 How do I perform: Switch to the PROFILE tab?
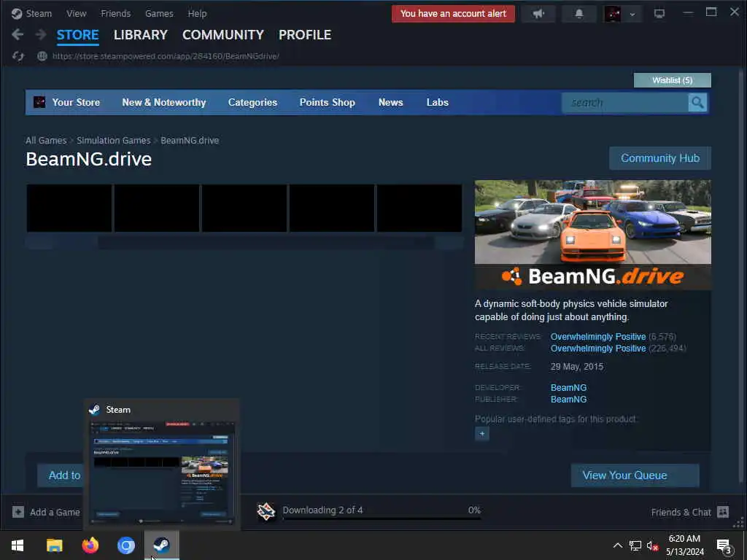(305, 35)
